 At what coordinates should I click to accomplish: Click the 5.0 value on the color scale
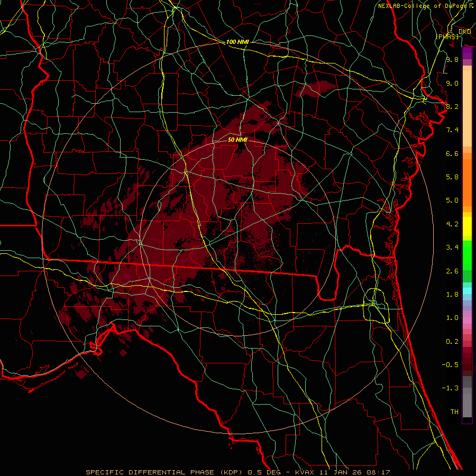(x=452, y=200)
